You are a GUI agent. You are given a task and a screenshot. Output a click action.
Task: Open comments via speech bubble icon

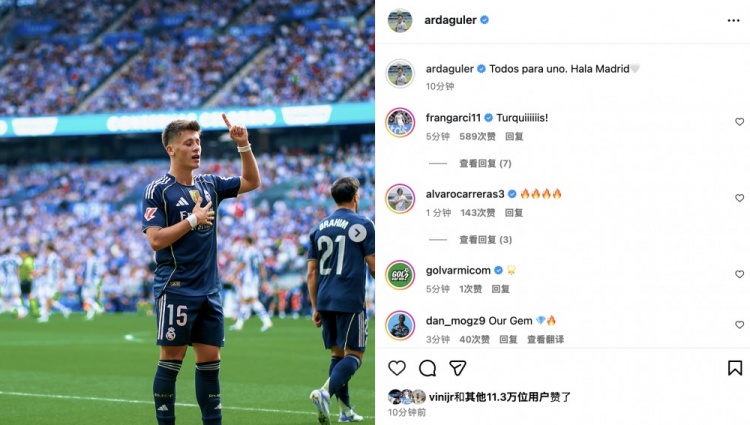427,368
